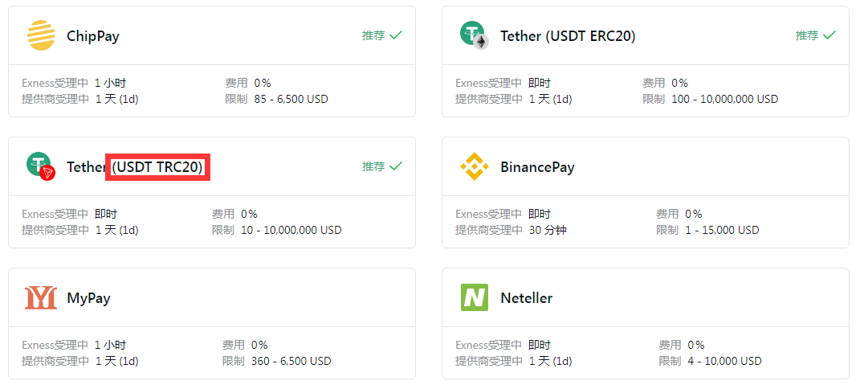
Task: Click the 推荐 label on ChipPay card
Action: pos(373,35)
